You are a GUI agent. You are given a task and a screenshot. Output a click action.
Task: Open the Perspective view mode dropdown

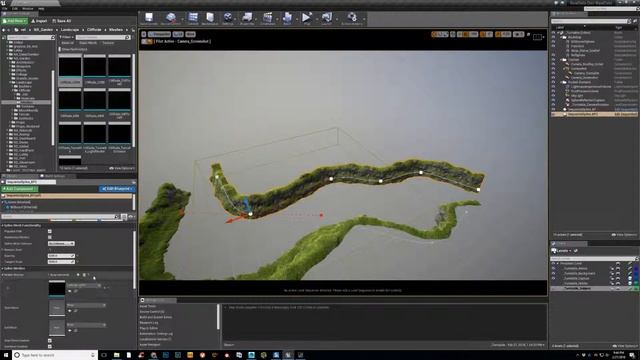(x=159, y=34)
